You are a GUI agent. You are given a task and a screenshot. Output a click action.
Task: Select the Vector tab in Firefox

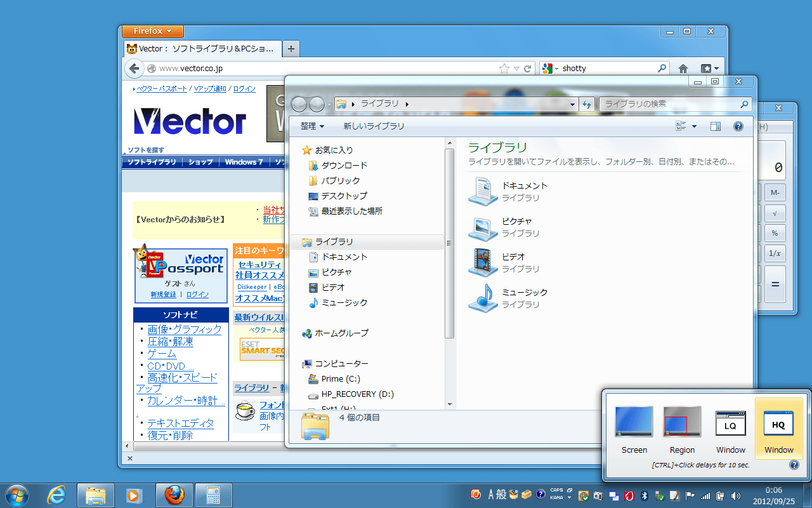[x=202, y=48]
